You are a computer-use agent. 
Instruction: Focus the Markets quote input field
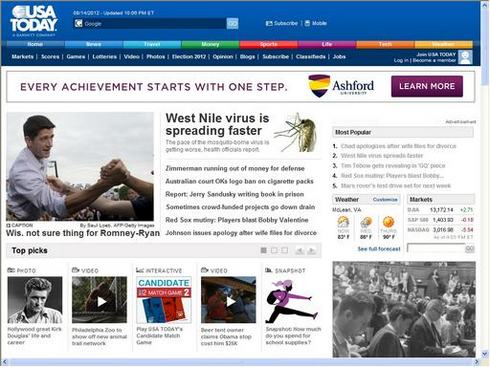[x=436, y=249]
